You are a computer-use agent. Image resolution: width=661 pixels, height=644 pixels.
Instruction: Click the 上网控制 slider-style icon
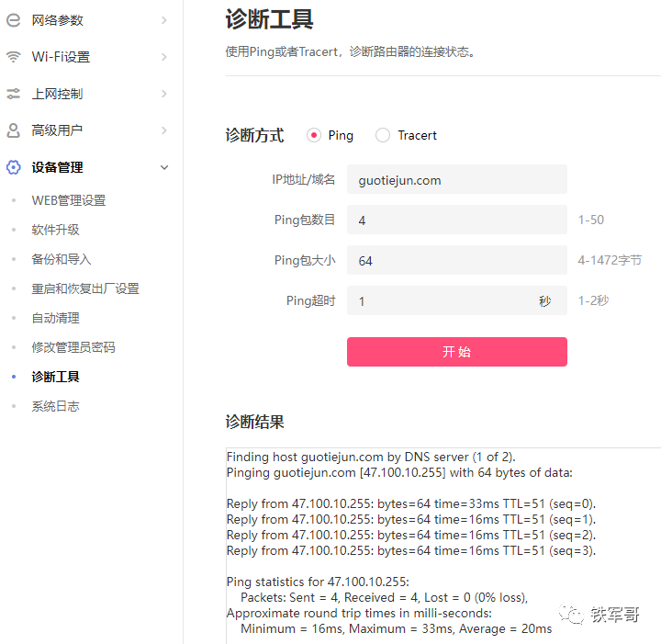click(14, 94)
